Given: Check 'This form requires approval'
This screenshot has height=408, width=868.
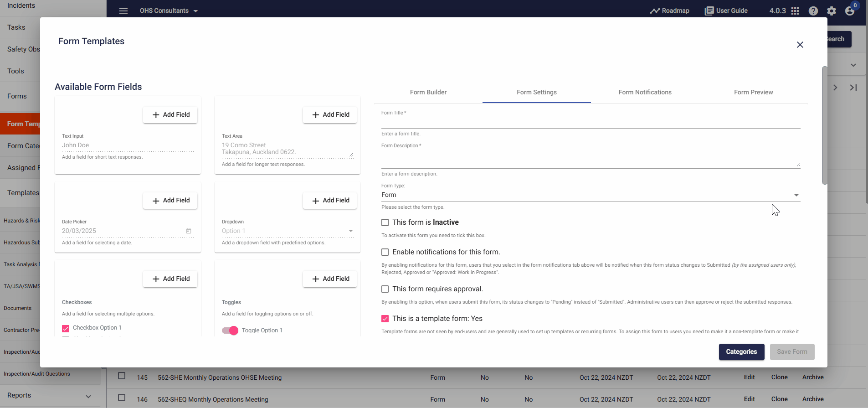Looking at the screenshot, I should click(385, 289).
